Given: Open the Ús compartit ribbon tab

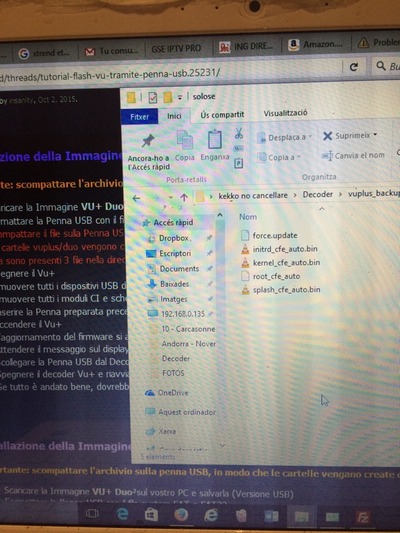Looking at the screenshot, I should tap(222, 115).
